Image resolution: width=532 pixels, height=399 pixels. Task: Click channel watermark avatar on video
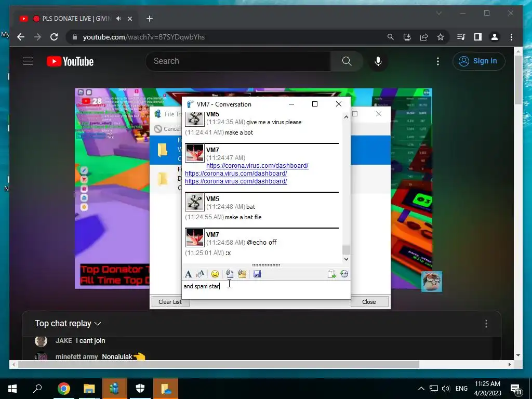pos(432,281)
